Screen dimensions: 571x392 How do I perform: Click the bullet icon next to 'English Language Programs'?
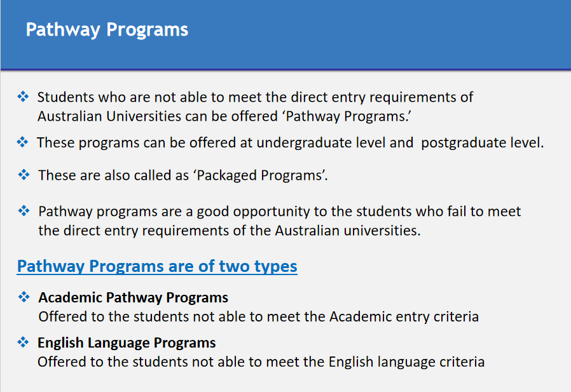(x=23, y=342)
